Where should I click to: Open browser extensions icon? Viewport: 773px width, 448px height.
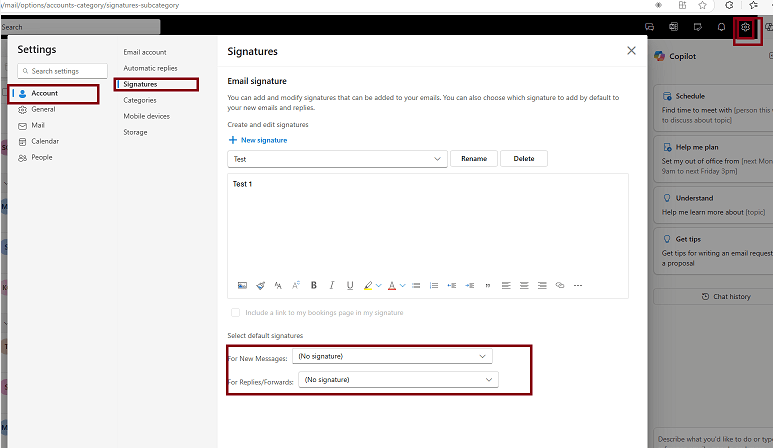729,5
